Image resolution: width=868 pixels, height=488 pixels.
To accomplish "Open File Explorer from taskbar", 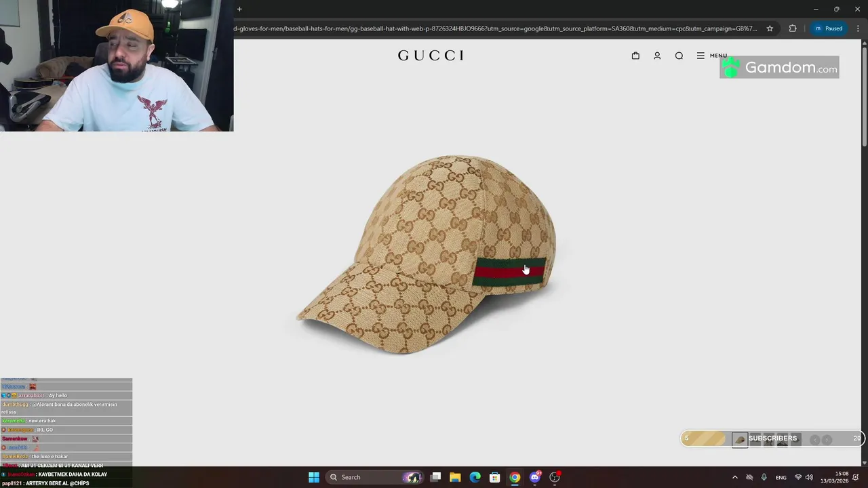I will tap(455, 477).
